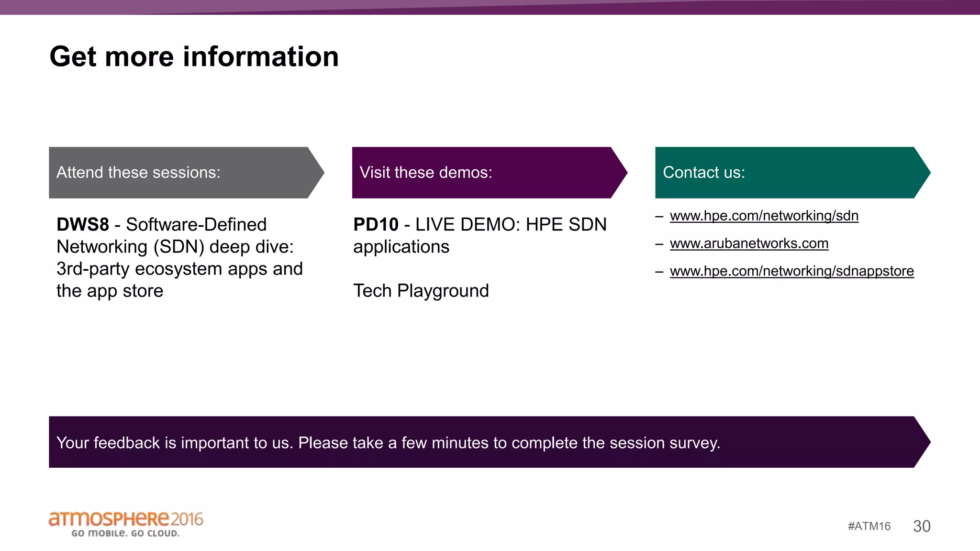Click 'the app store' text line
Screen dimensions: 980x551
click(x=110, y=291)
